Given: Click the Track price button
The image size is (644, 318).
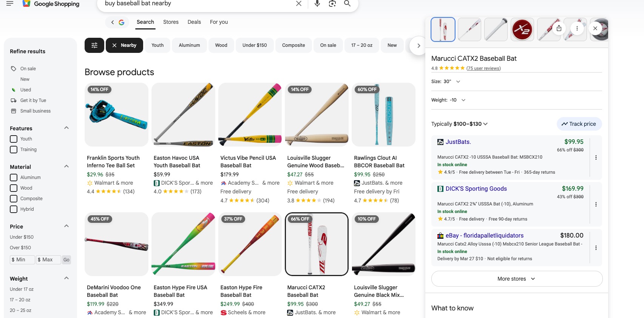Looking at the screenshot, I should [579, 124].
